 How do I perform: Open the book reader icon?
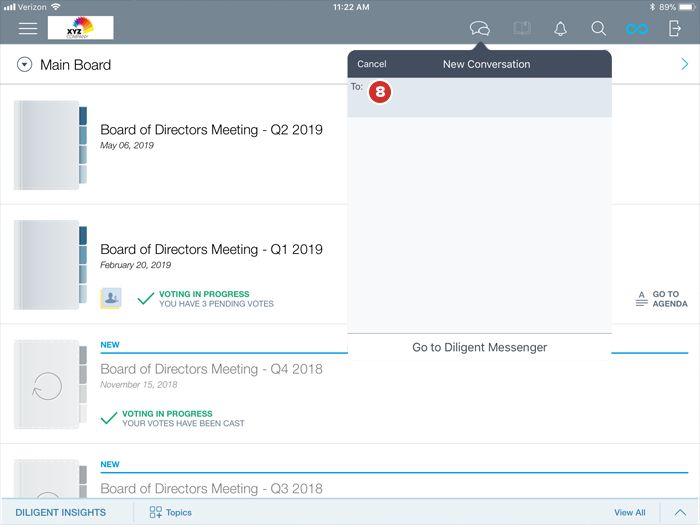tap(521, 29)
